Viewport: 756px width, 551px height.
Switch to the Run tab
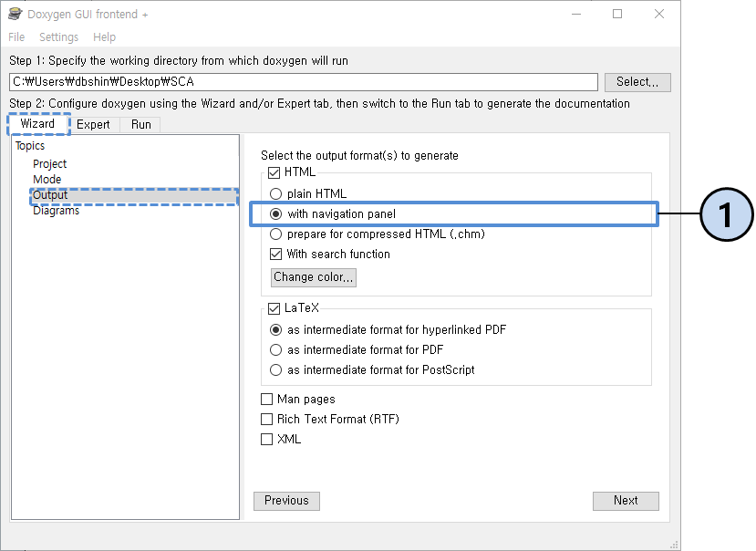click(x=140, y=124)
